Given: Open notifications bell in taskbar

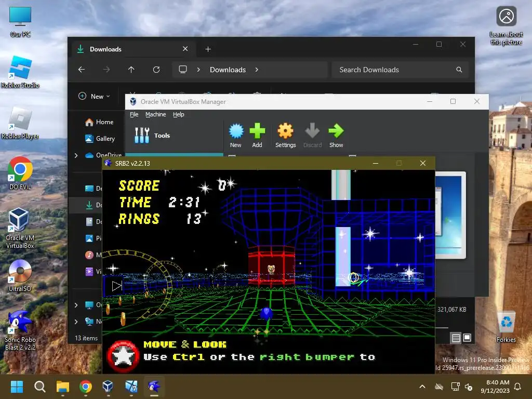Looking at the screenshot, I should 518,387.
